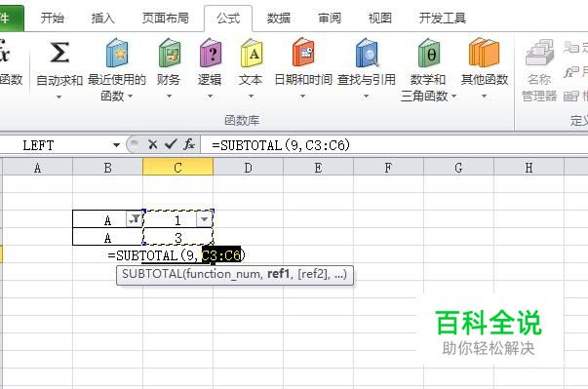Expand the 文本 dropdown arrow
This screenshot has height=389, width=588.
251,97
